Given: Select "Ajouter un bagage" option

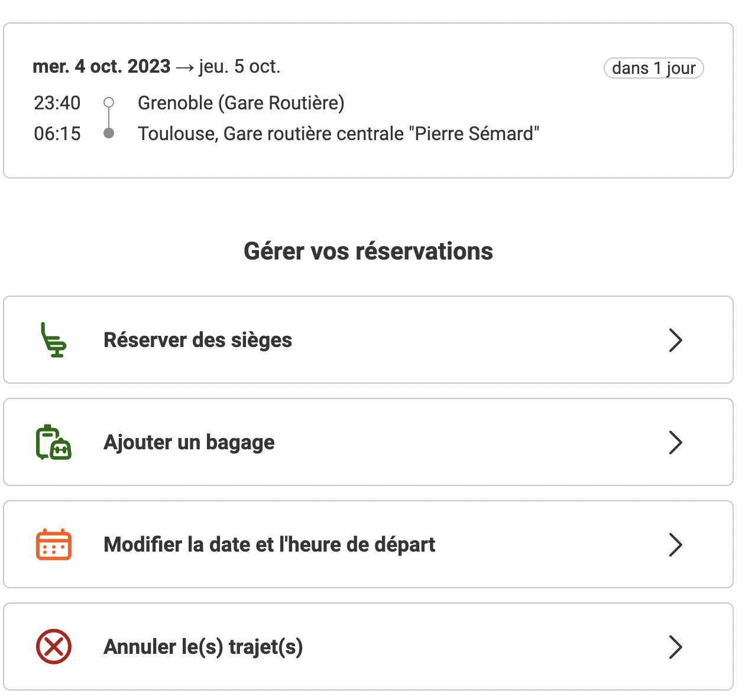Looking at the screenshot, I should tap(189, 442).
